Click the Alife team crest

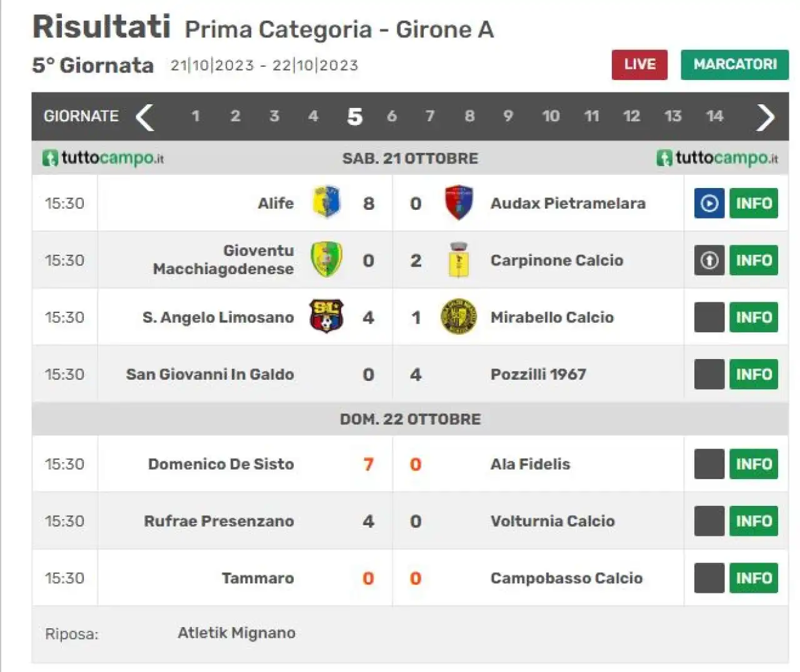point(326,202)
